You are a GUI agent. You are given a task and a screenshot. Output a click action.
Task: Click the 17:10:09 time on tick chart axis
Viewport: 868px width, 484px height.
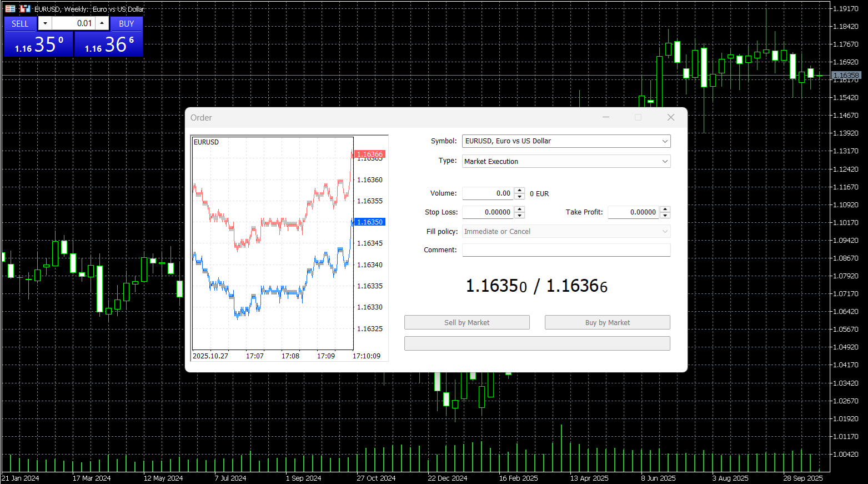[x=367, y=356]
